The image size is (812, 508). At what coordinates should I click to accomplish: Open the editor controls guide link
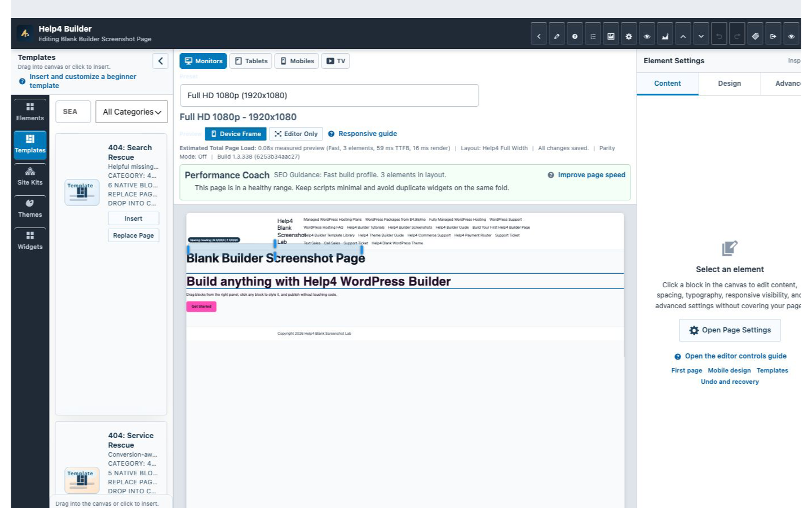(x=735, y=356)
